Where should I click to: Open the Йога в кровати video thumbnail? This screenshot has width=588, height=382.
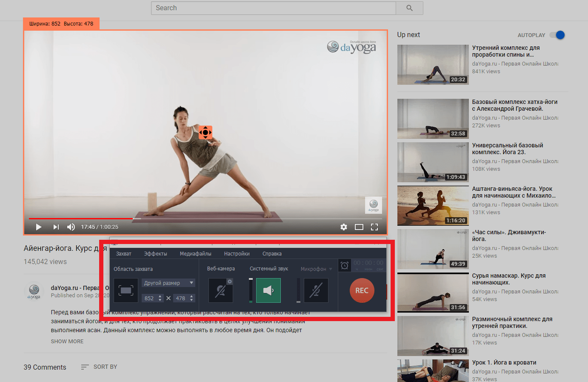[x=433, y=371]
